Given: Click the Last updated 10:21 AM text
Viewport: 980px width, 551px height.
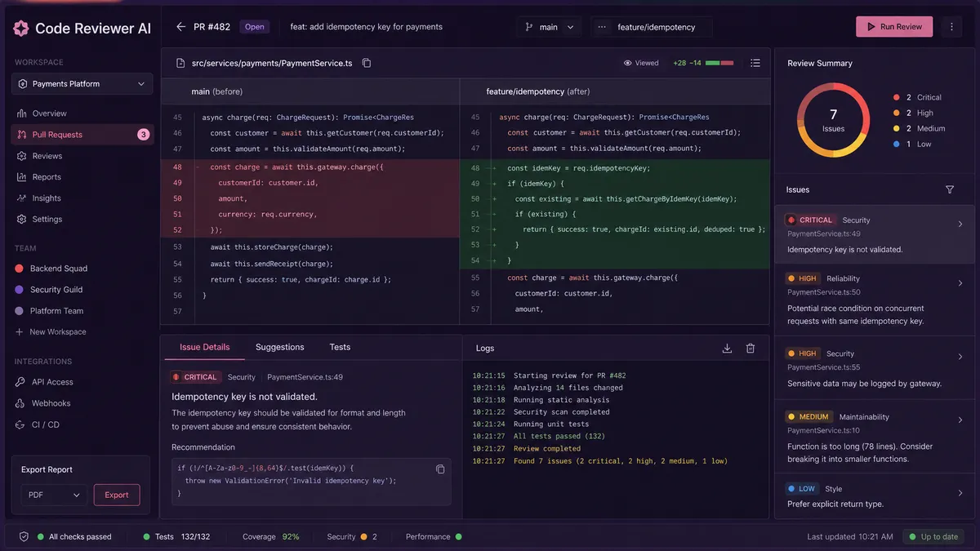Looking at the screenshot, I should click(x=849, y=536).
